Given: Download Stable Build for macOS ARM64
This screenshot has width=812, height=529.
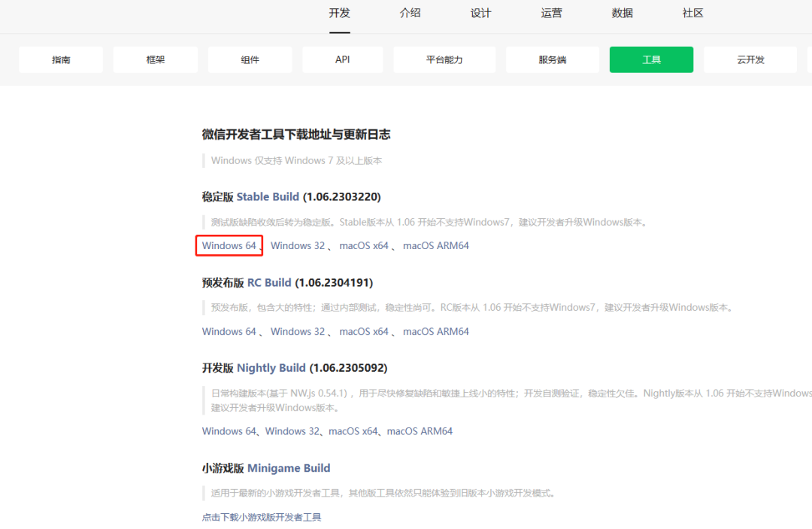Looking at the screenshot, I should click(x=436, y=245).
